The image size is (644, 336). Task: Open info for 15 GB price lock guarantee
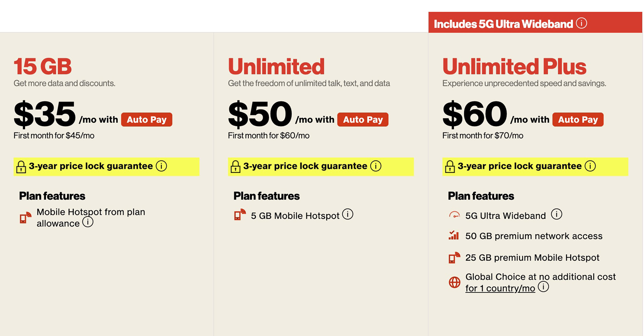click(x=161, y=166)
